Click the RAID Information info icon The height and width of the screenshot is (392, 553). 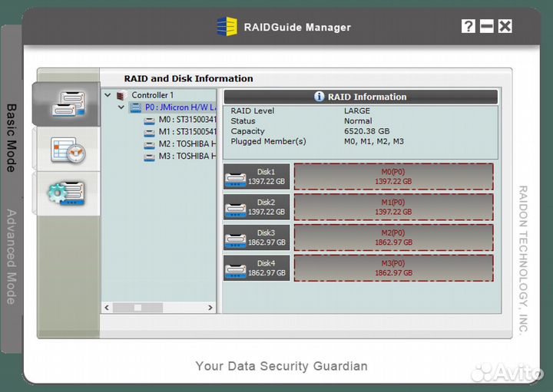pos(319,97)
